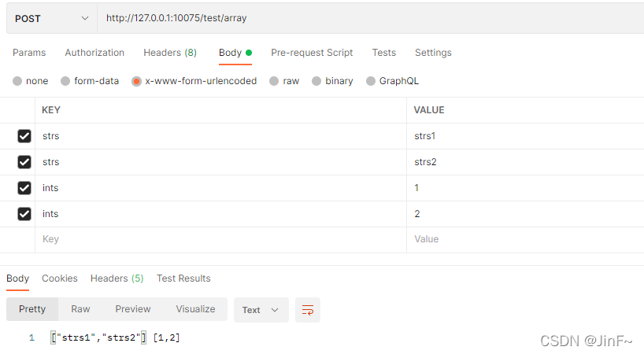Click the value cell strs1
Viewport: 644px width, 354px height.
[525, 136]
